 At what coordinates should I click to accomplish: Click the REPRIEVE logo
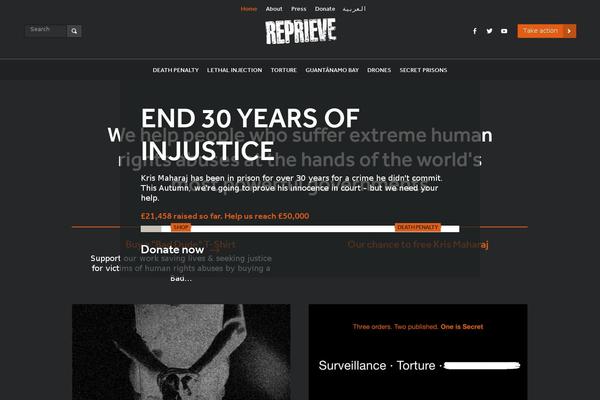pyautogui.click(x=300, y=32)
